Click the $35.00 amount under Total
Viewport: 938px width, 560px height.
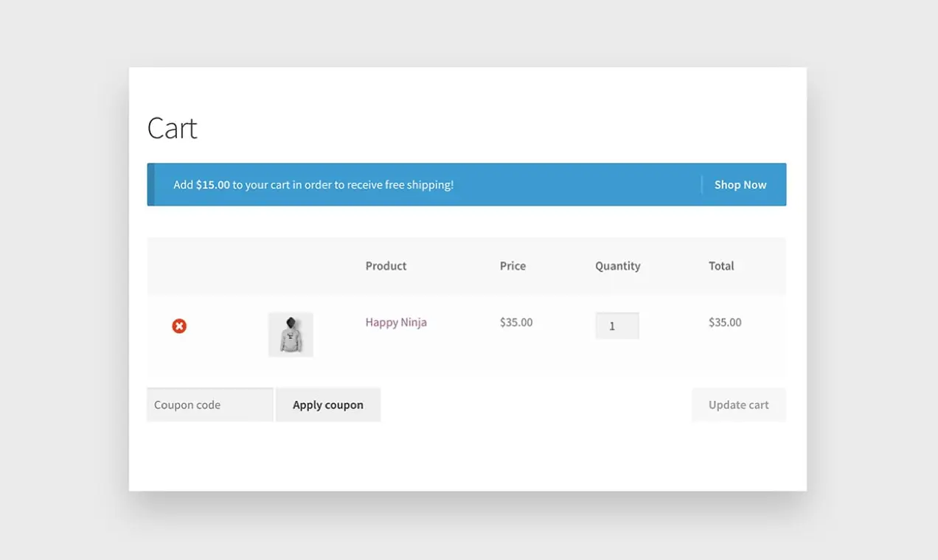tap(724, 322)
